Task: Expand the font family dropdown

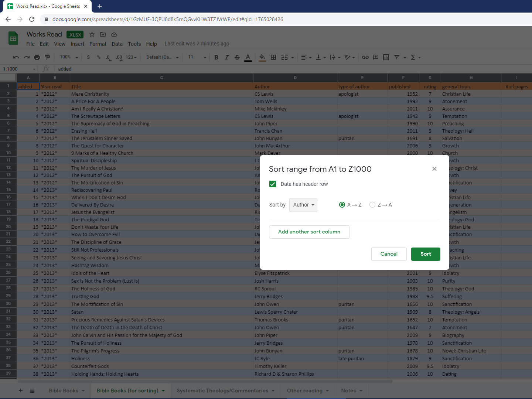Action: coord(162,57)
